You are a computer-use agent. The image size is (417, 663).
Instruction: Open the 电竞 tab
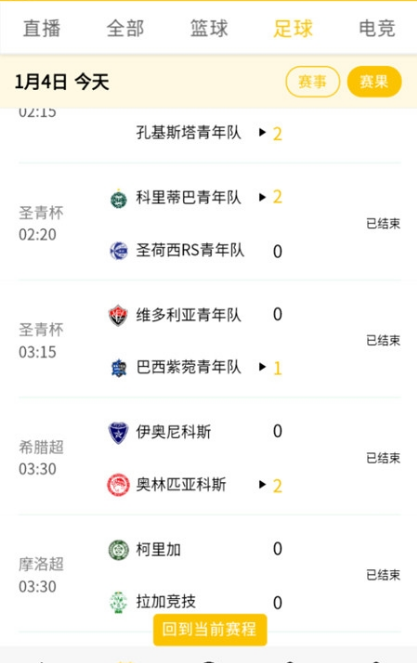coord(377,29)
